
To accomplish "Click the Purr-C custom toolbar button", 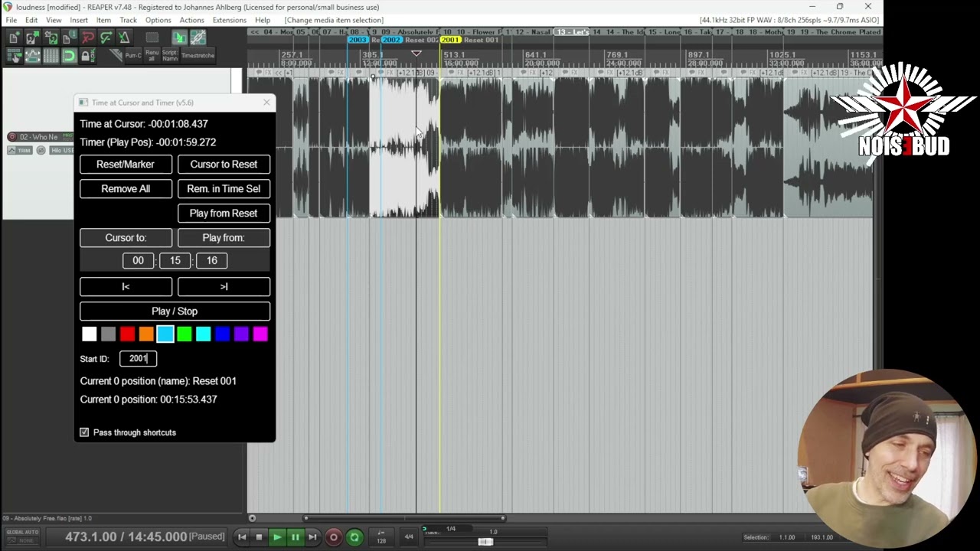I will (x=133, y=56).
